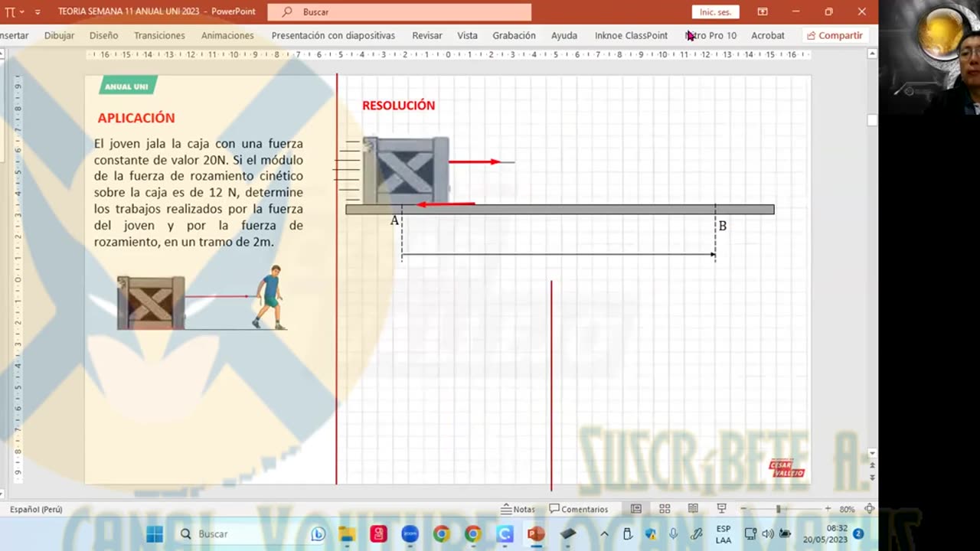The height and width of the screenshot is (551, 980).
Task: Open the red app icon beside File Explorer
Action: 378,533
